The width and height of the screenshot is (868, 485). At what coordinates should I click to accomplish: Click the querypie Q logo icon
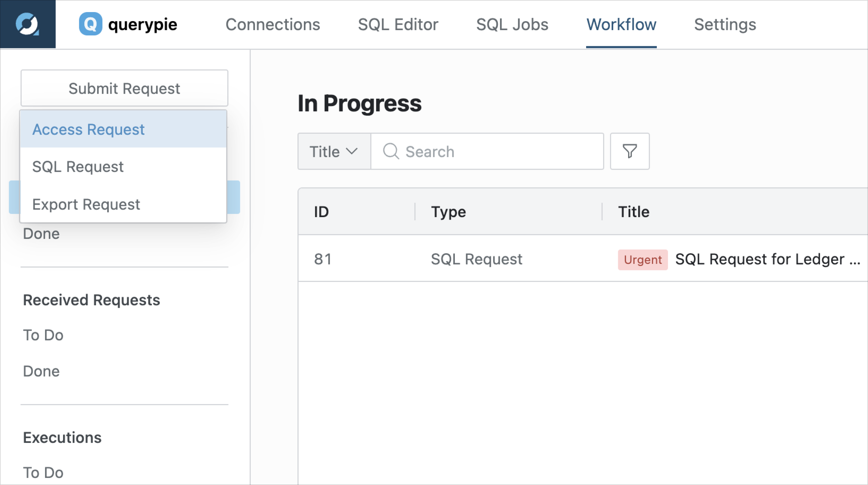pos(90,24)
